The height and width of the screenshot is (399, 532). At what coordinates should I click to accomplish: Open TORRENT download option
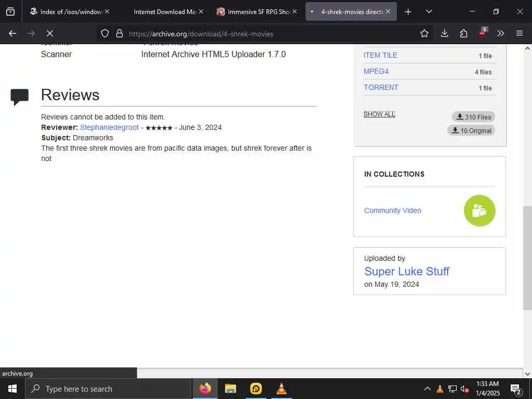(381, 87)
